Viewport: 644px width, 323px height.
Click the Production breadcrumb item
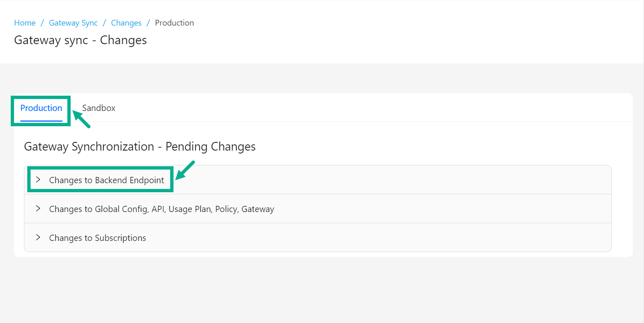click(x=174, y=23)
